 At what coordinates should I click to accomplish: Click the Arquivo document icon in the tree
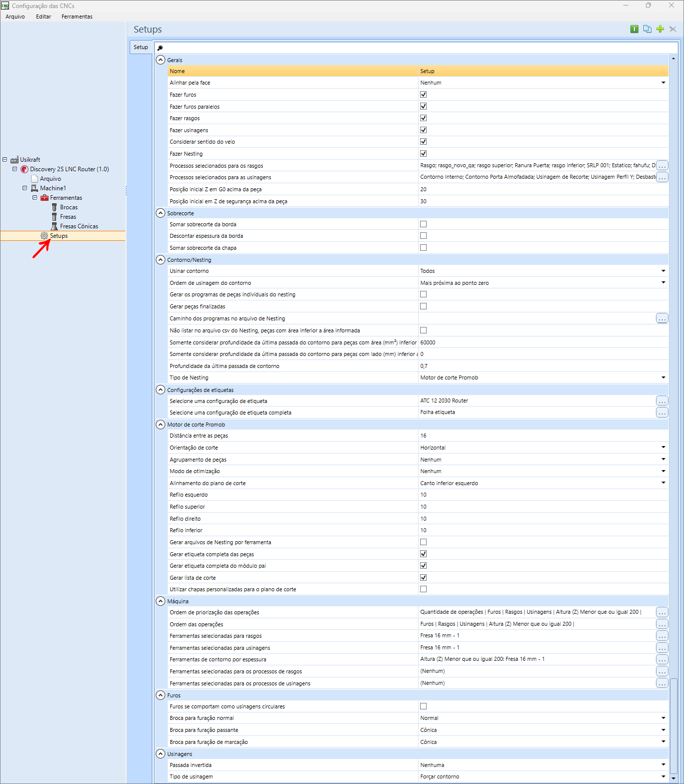[35, 179]
